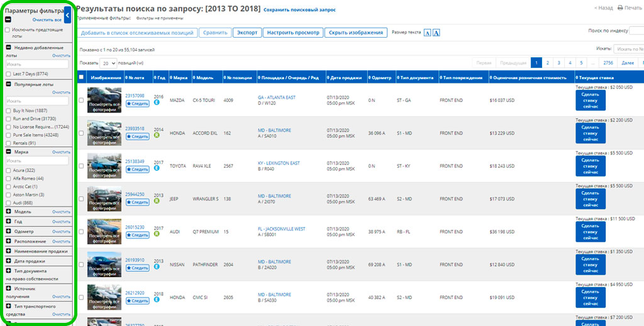The width and height of the screenshot is (644, 326).
Task: Collapse the Марка filter section
Action: point(9,152)
